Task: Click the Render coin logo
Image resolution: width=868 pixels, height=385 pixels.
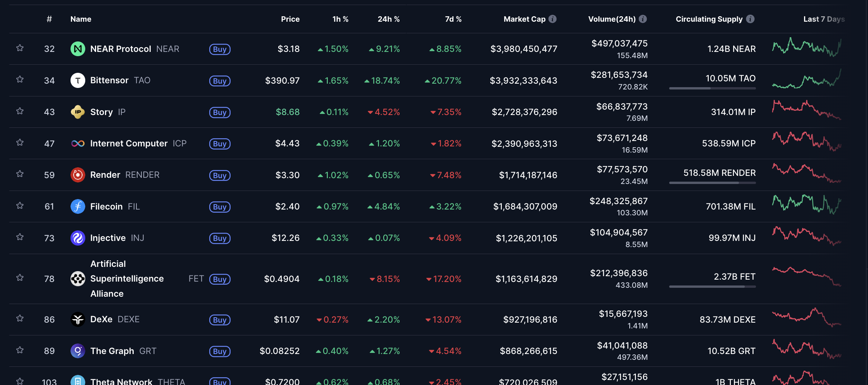Action: [78, 175]
